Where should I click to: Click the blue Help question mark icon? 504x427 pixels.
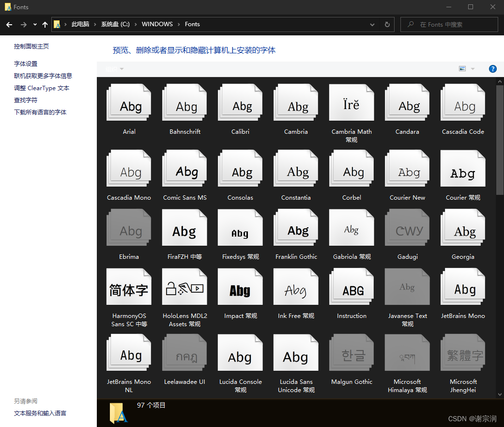pos(492,68)
